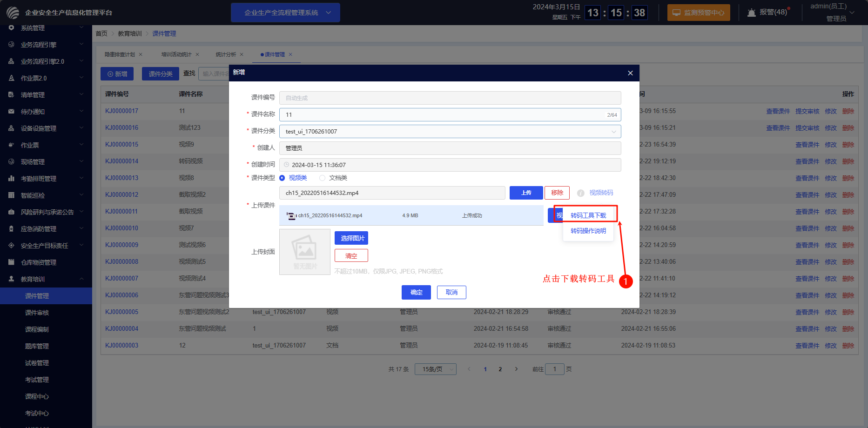
Task: Click the uploaded video file icon
Action: (x=291, y=216)
